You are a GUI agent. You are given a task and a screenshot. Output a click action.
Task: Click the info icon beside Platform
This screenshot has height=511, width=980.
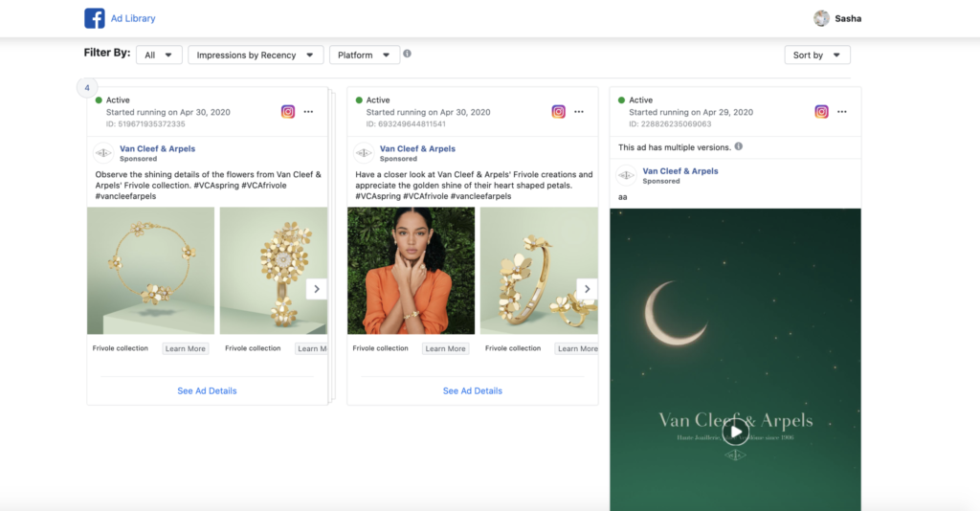point(407,54)
